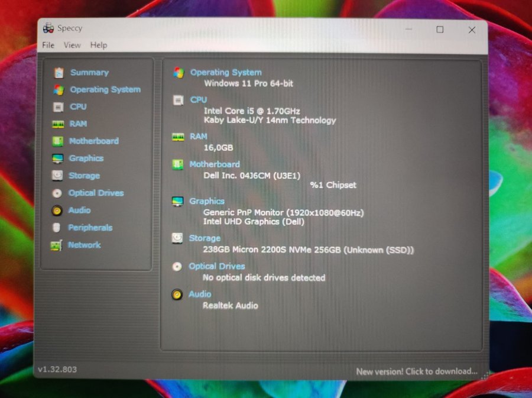Viewport: 532px width, 398px height.
Task: Click the Summary clipboard icon in sidebar
Action: click(59, 73)
